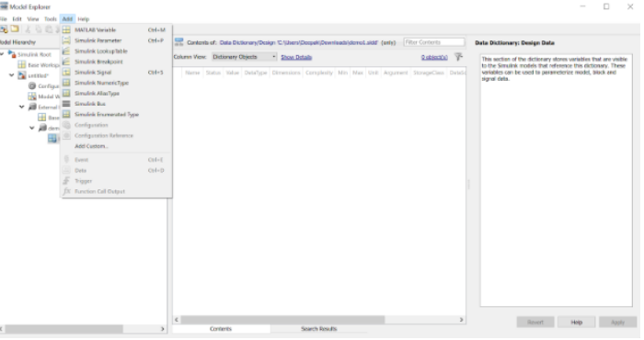Open the Add menu in the menu bar
Viewport: 644px width, 340px height.
tap(67, 19)
